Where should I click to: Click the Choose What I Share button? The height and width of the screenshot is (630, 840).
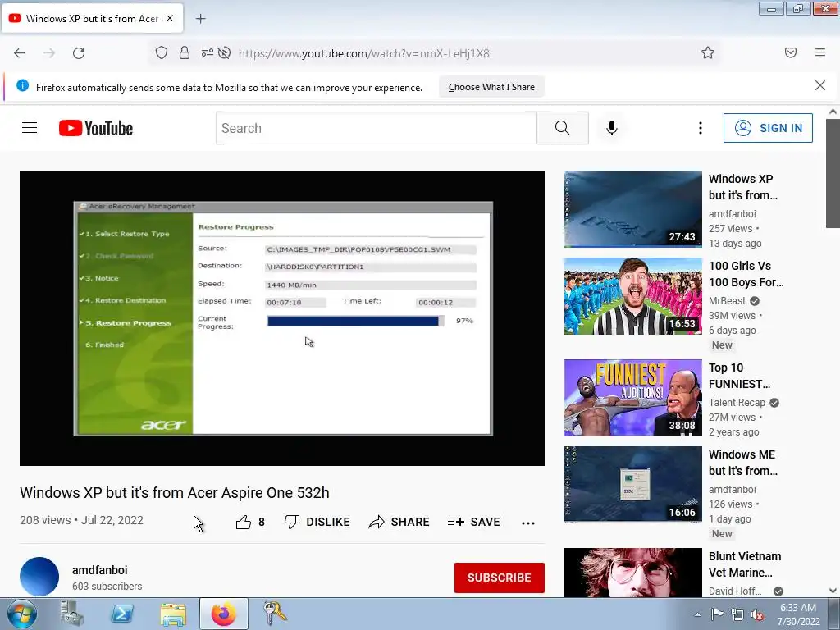coord(491,87)
